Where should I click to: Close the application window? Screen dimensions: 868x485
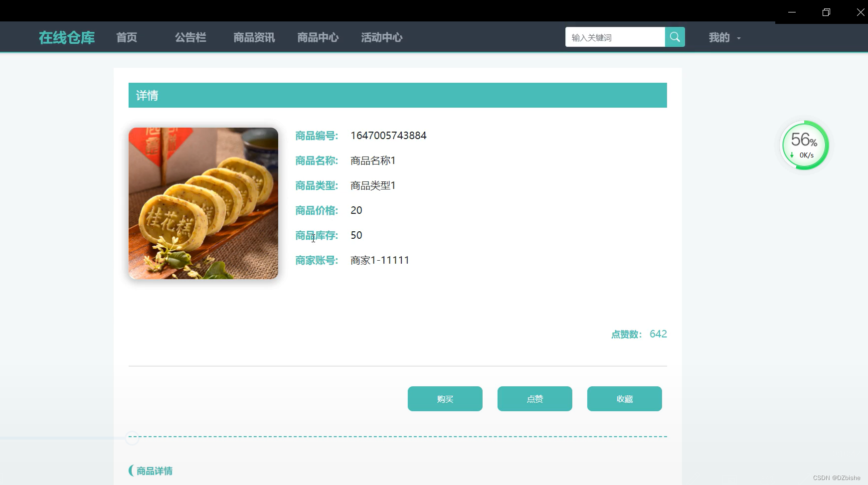[x=861, y=12]
